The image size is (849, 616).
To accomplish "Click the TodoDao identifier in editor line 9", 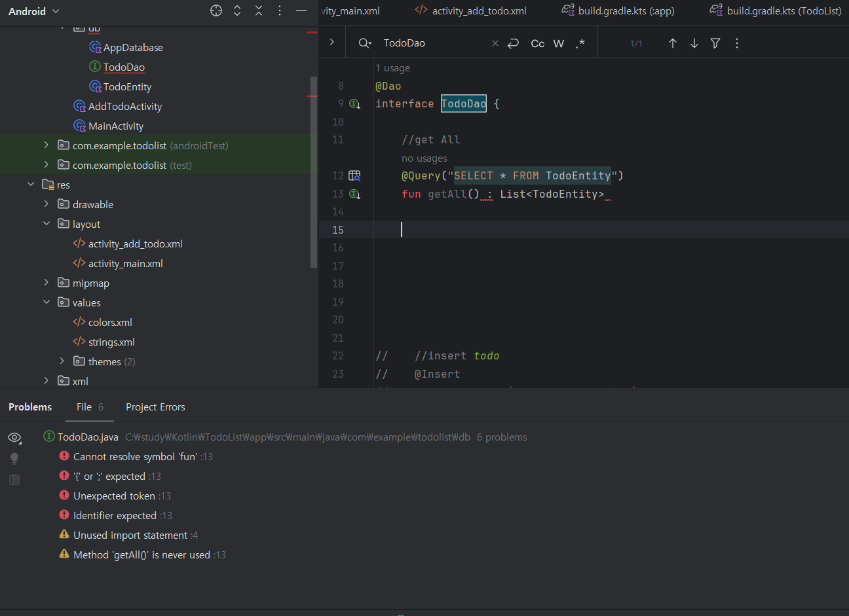I will tap(464, 104).
